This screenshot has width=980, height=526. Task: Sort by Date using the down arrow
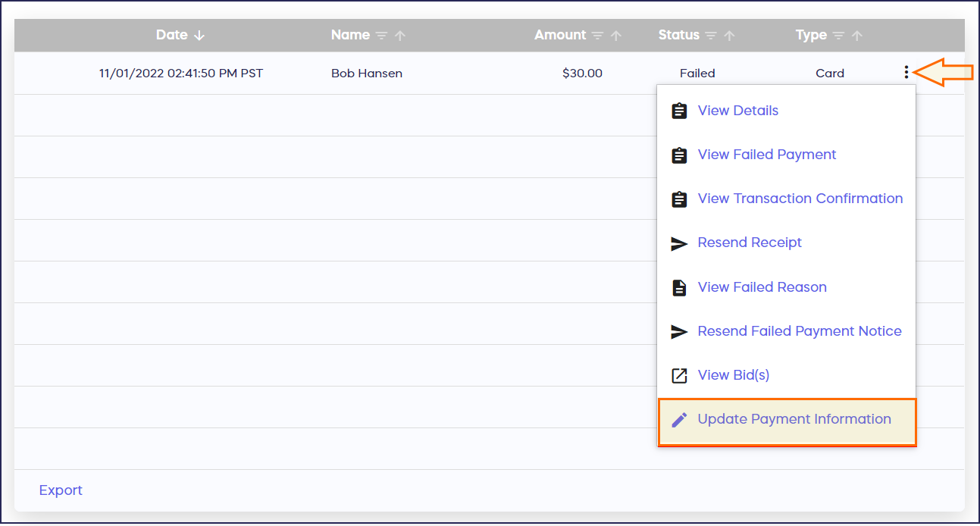point(199,36)
